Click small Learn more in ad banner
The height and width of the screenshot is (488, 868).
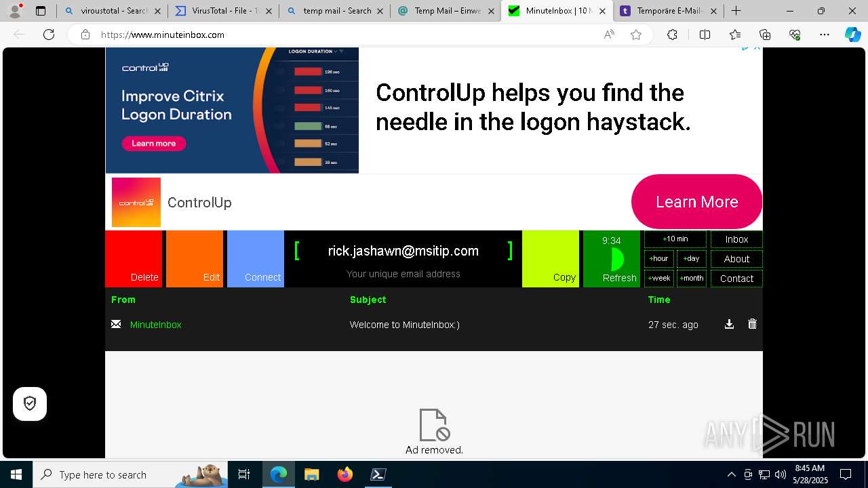click(154, 143)
